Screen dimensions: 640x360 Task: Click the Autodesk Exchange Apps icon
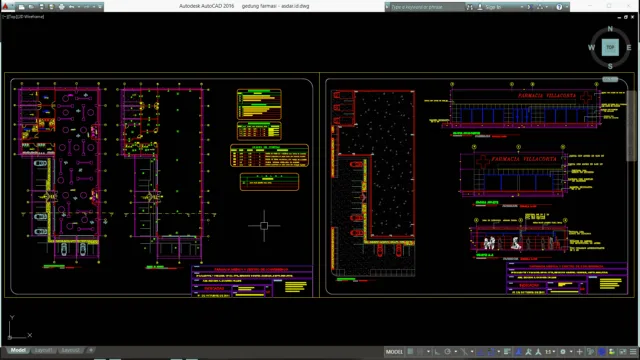coord(530,7)
